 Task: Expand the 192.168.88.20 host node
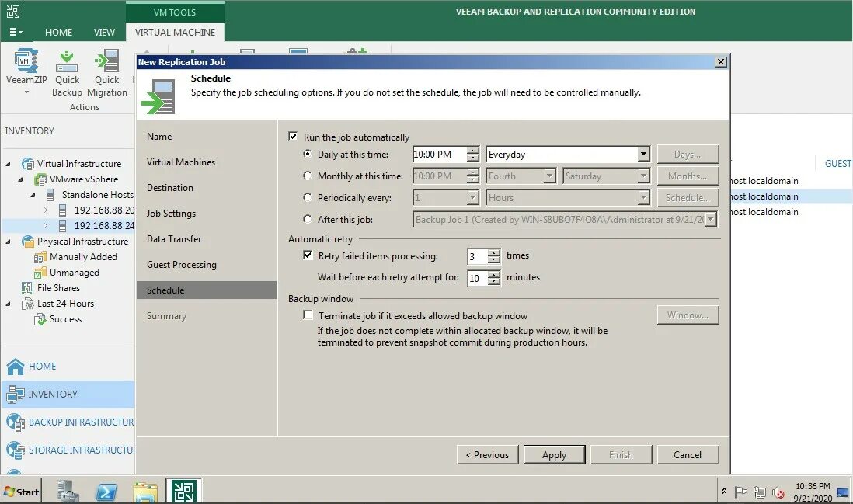[x=45, y=210]
